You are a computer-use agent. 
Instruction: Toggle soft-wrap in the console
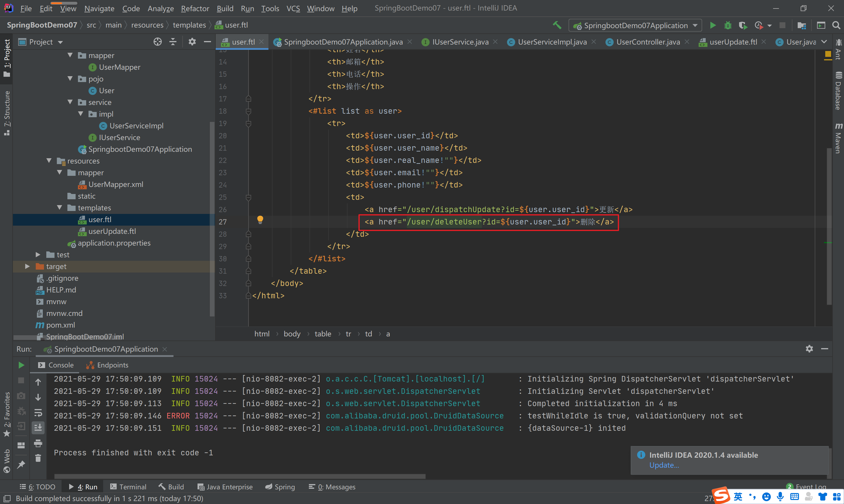pyautogui.click(x=38, y=412)
